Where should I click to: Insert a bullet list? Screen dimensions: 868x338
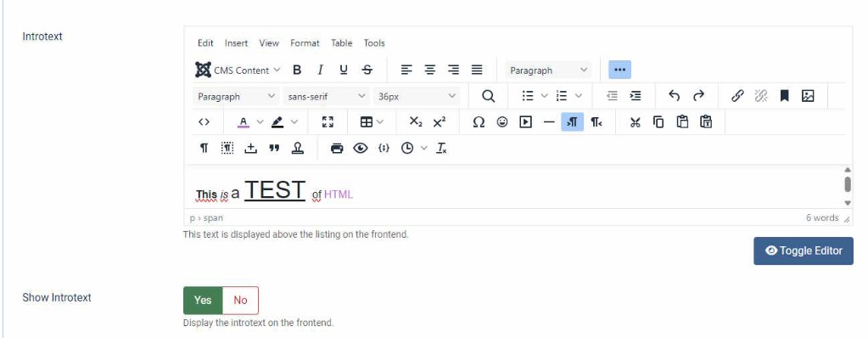pos(528,96)
